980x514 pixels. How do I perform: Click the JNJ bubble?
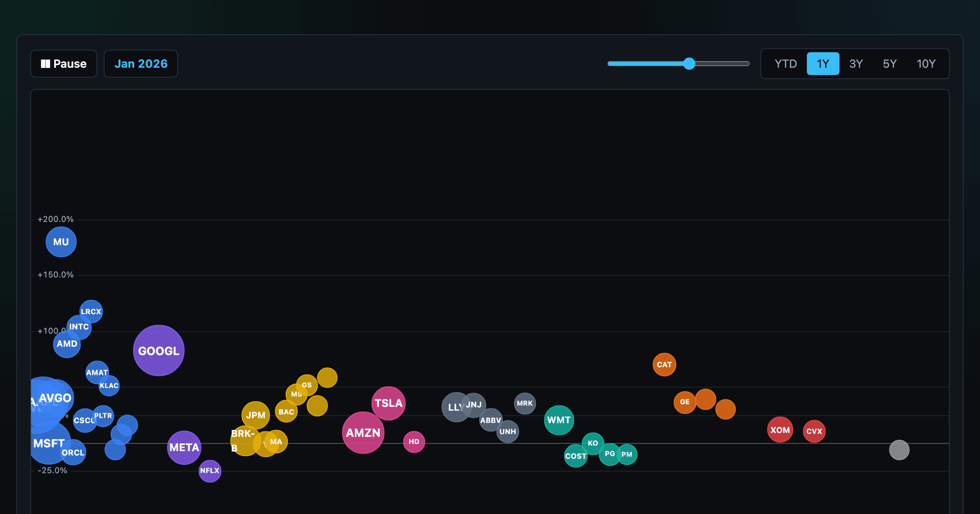tap(474, 405)
